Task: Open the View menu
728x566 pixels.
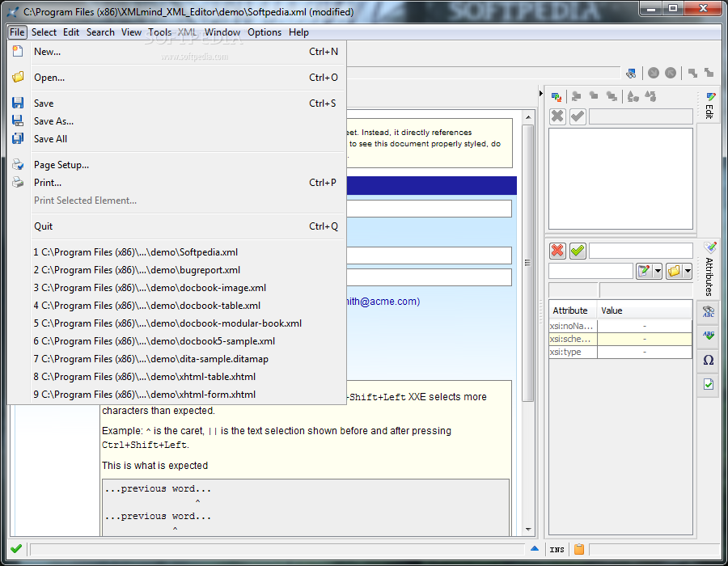Action: (131, 32)
